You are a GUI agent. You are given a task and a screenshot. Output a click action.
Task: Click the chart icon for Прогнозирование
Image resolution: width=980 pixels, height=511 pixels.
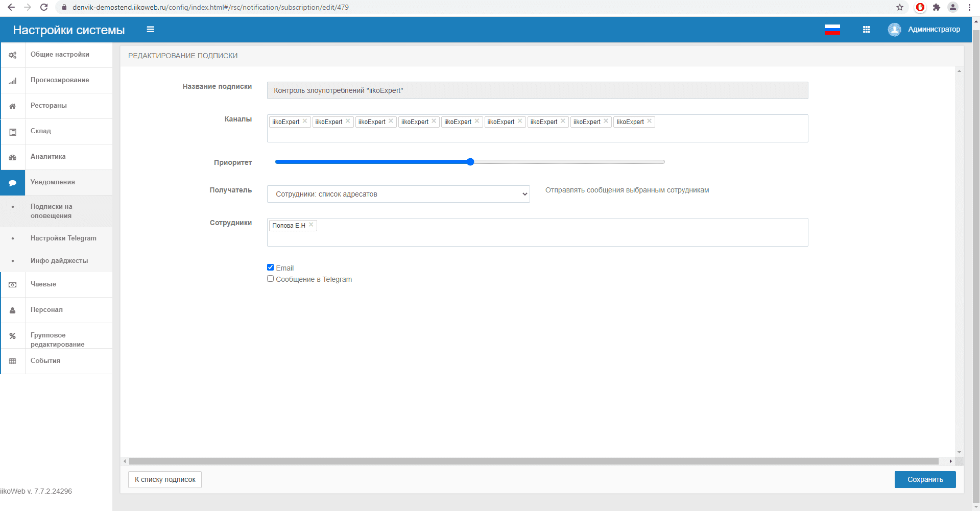coord(13,81)
